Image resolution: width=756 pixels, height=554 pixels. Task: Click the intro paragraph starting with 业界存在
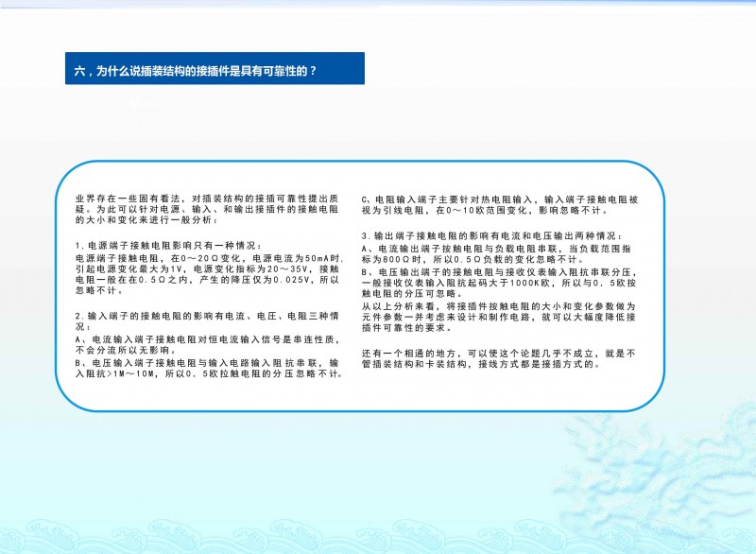207,209
